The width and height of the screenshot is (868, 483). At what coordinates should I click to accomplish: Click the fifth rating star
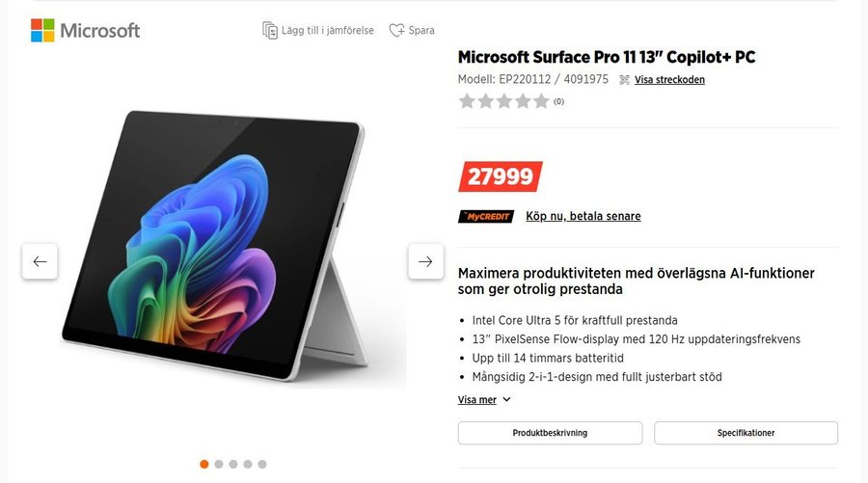541,101
